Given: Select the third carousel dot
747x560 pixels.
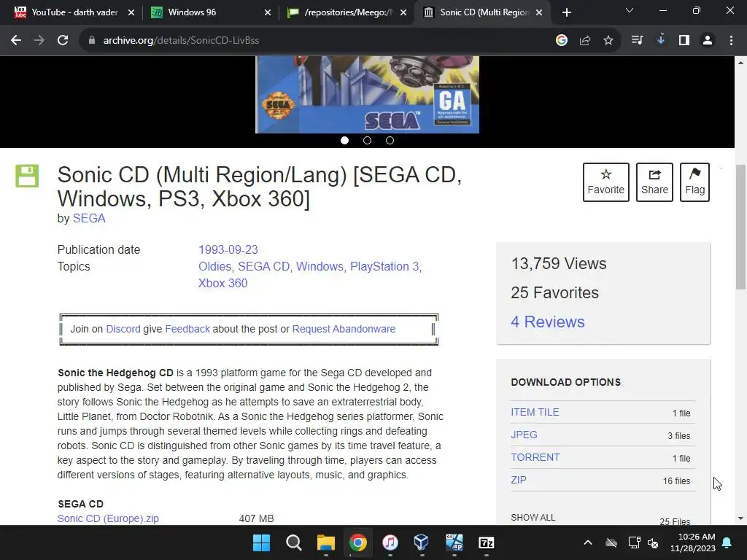Looking at the screenshot, I should [390, 141].
